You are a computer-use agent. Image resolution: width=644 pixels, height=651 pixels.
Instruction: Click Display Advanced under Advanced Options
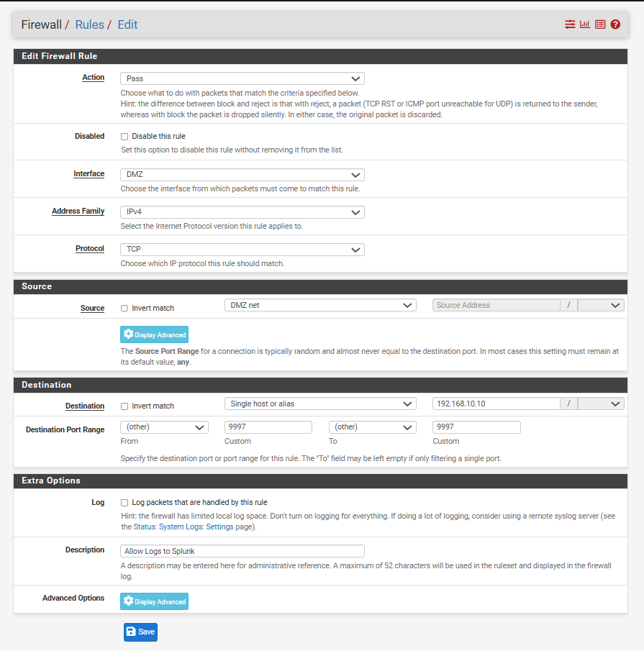[154, 601]
